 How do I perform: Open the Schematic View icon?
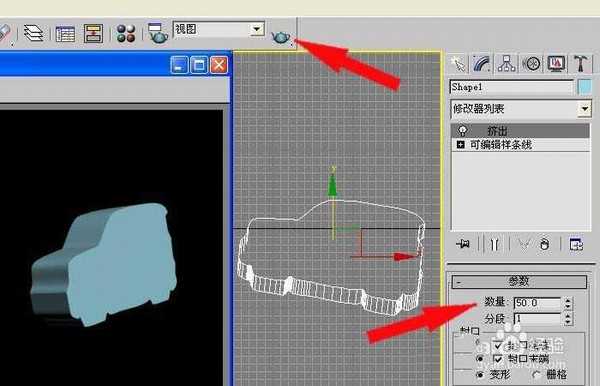(x=94, y=33)
